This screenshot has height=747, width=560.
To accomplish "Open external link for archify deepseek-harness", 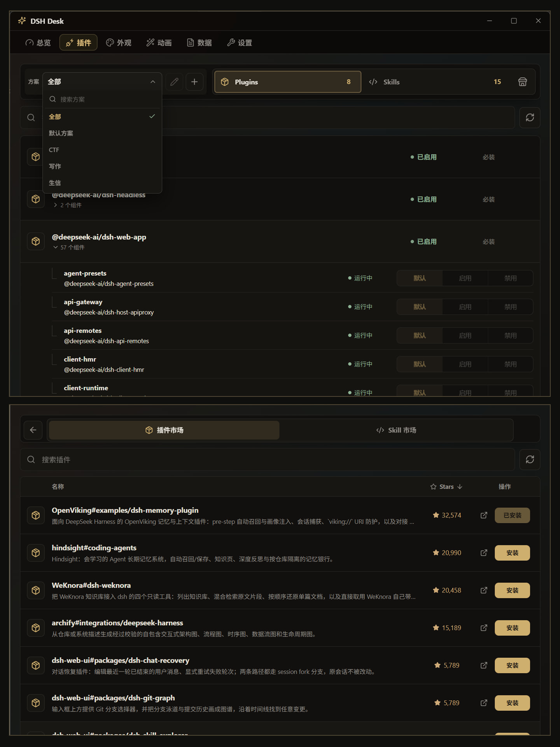I will pos(484,628).
